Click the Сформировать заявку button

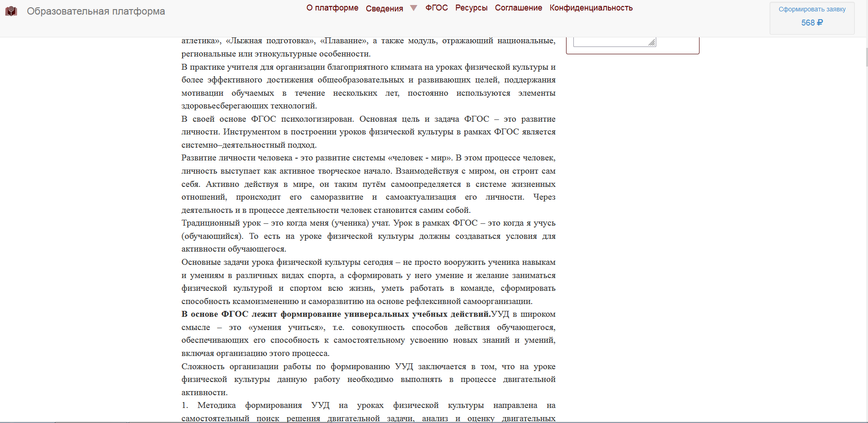[x=812, y=18]
